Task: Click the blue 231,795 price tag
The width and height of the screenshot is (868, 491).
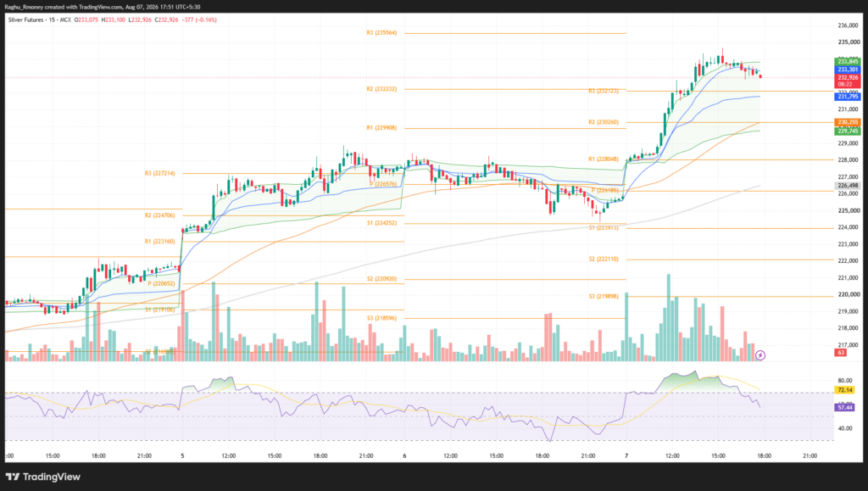Action: pyautogui.click(x=847, y=97)
